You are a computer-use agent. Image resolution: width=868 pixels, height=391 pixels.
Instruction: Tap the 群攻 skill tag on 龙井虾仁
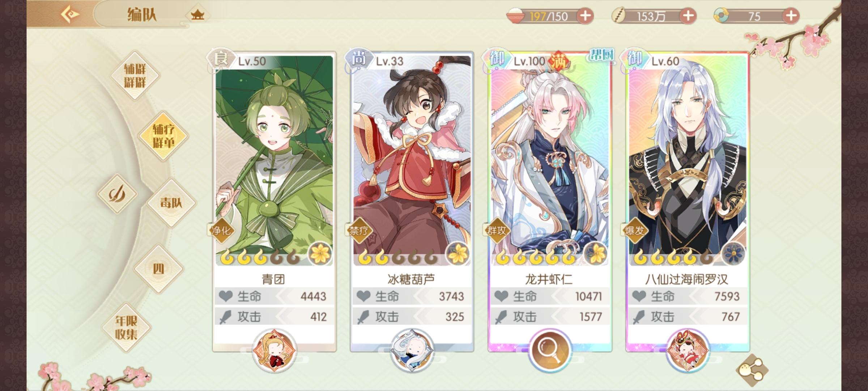tap(496, 230)
